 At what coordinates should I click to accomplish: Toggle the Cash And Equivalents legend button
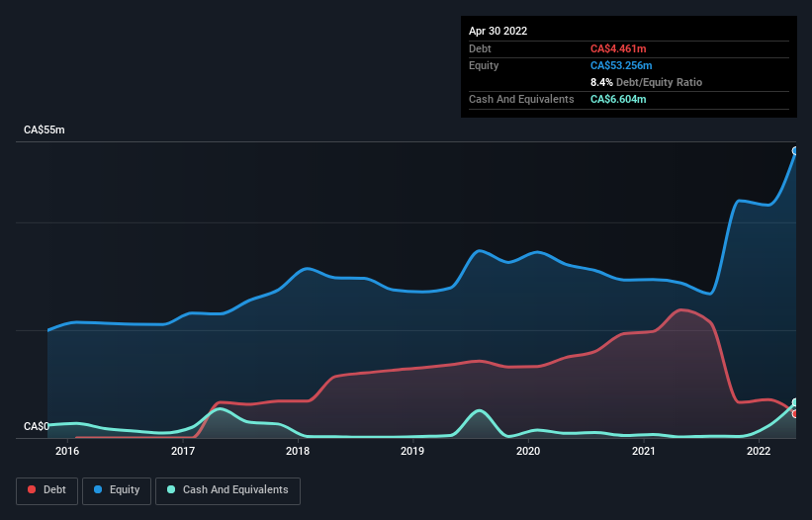tap(227, 490)
